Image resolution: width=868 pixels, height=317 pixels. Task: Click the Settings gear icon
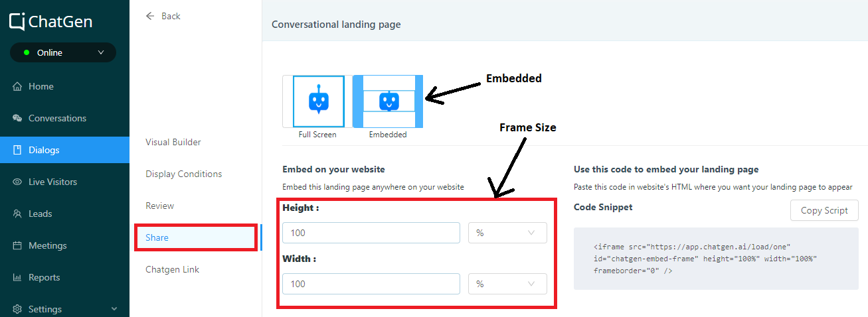click(17, 310)
